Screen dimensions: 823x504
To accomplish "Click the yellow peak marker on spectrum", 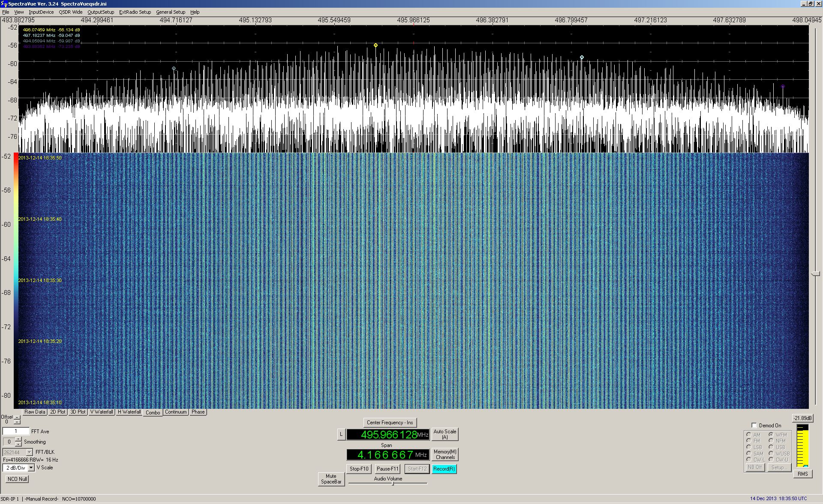I will pos(375,45).
